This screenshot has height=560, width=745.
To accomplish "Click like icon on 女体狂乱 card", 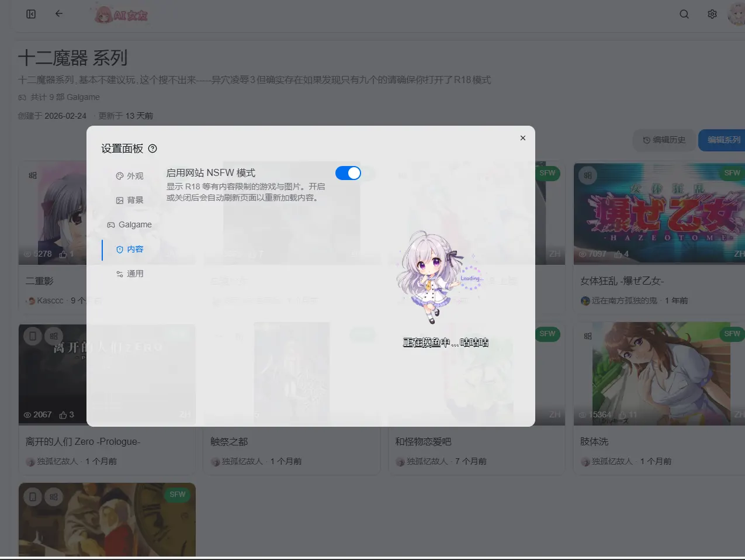I will pyautogui.click(x=618, y=254).
